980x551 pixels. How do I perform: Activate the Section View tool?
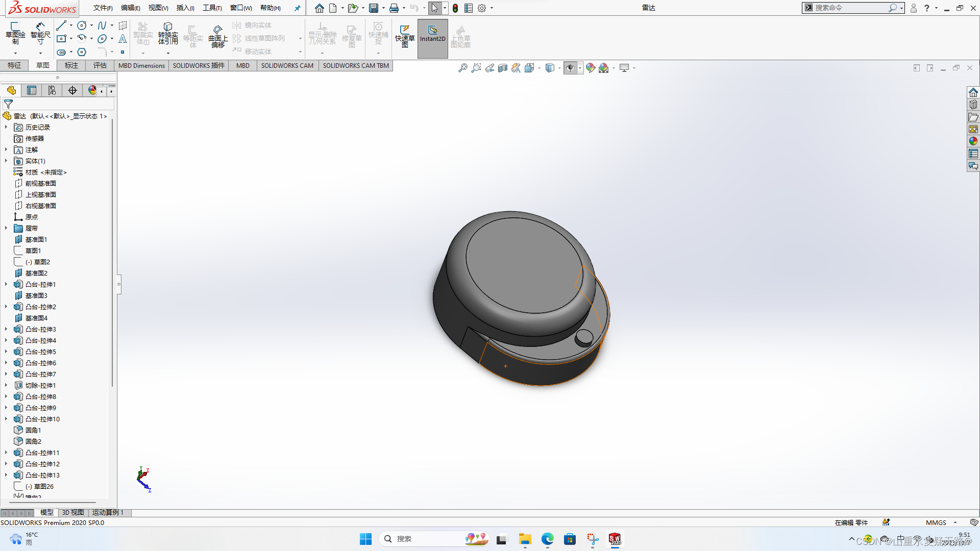click(503, 67)
